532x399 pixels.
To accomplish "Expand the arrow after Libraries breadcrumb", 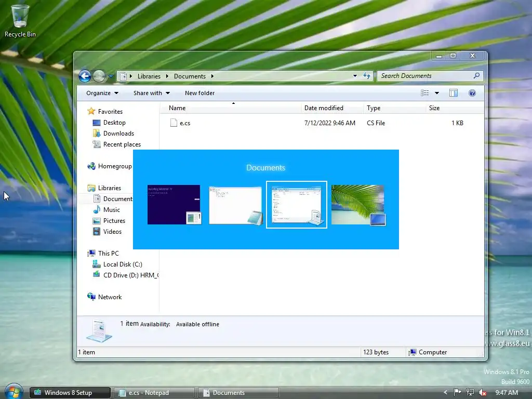I will [167, 76].
